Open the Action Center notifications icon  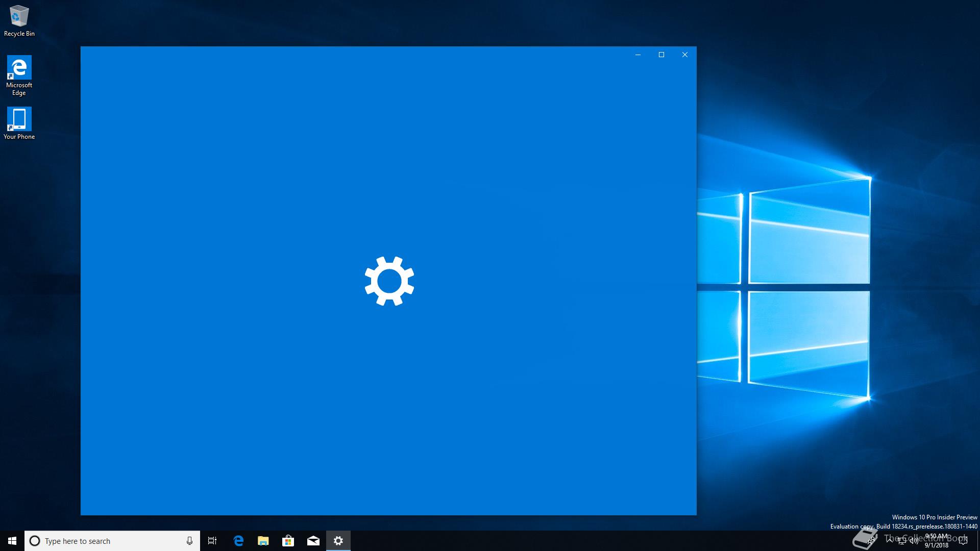pos(963,541)
